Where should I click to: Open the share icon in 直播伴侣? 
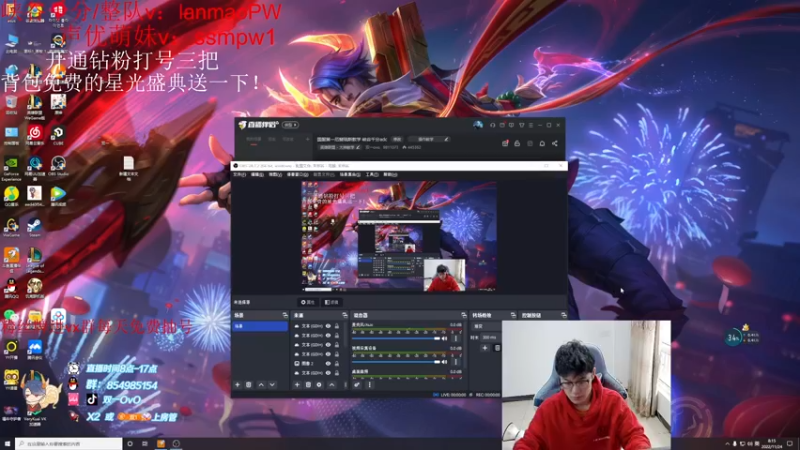(555, 143)
